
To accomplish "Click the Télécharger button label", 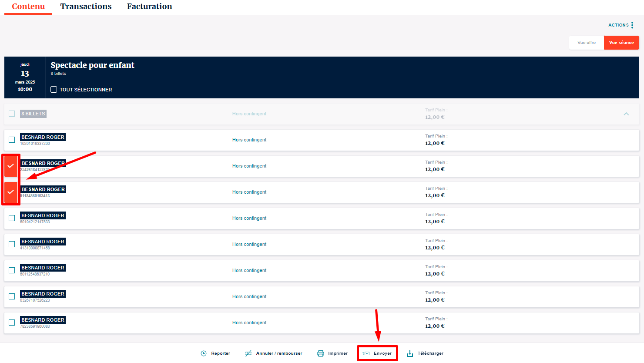I will pos(430,353).
